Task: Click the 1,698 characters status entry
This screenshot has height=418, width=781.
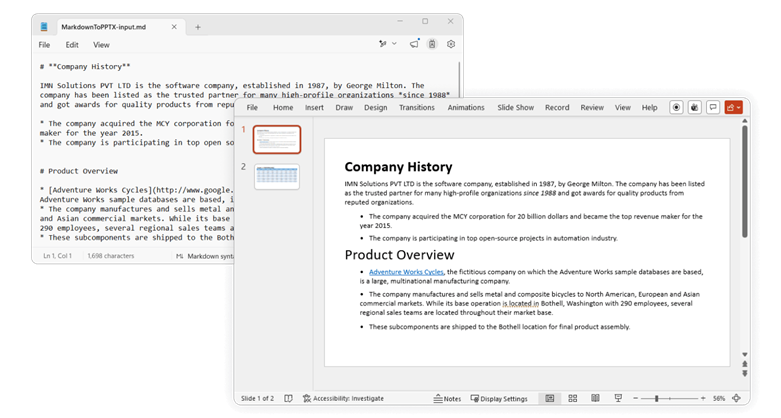Action: (111, 256)
